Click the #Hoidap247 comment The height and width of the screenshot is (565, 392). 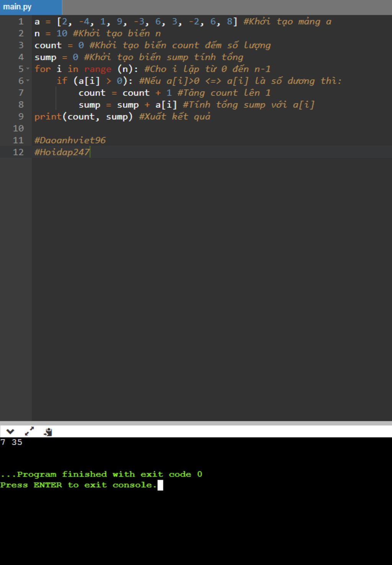[62, 152]
